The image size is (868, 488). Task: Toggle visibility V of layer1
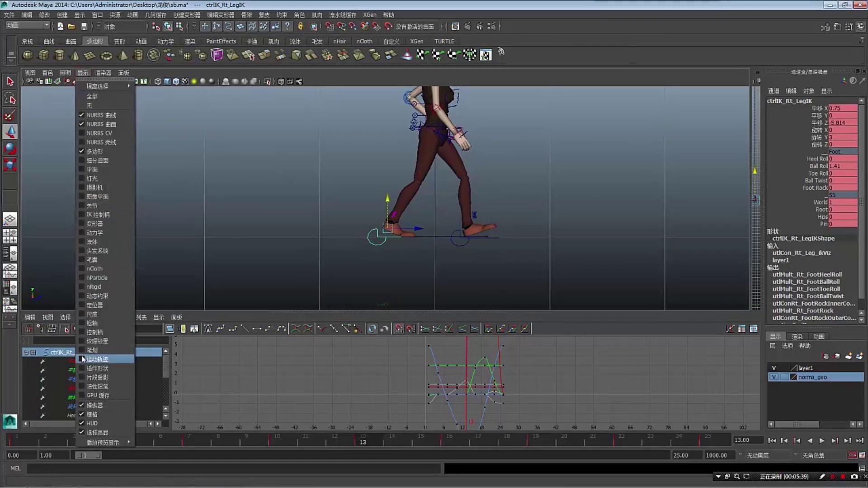point(774,368)
